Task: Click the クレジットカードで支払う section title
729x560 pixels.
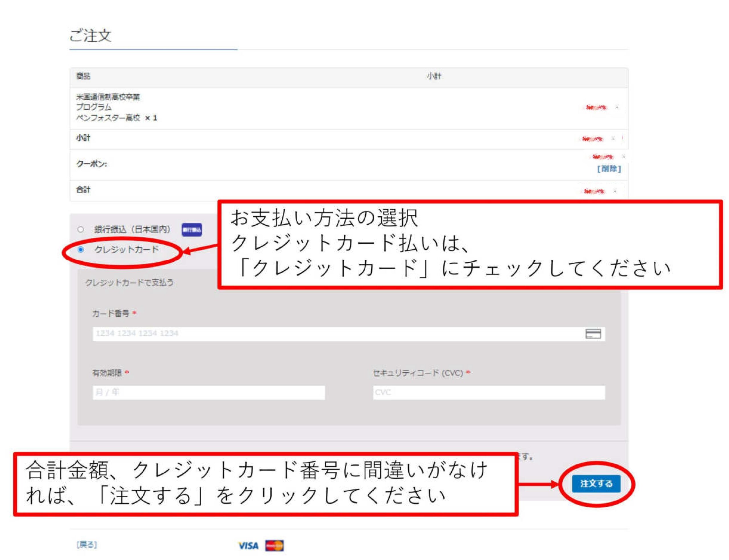Action: 129,283
